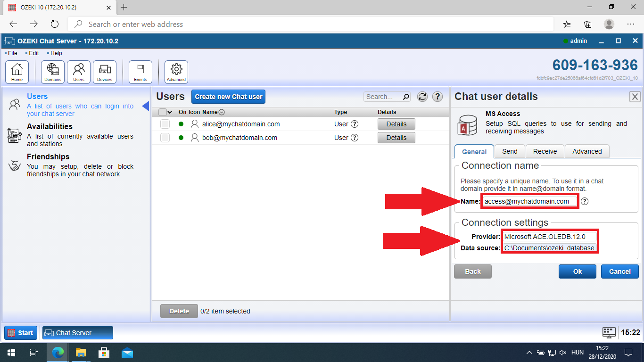Viewport: 644px width, 362px height.
Task: Check the box for bob@mychatdomain.com
Action: [x=165, y=138]
